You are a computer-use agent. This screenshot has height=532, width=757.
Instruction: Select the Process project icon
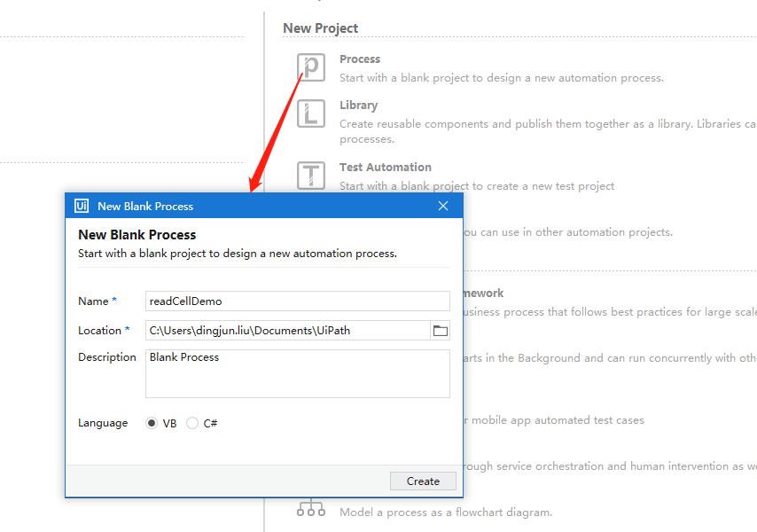311,66
